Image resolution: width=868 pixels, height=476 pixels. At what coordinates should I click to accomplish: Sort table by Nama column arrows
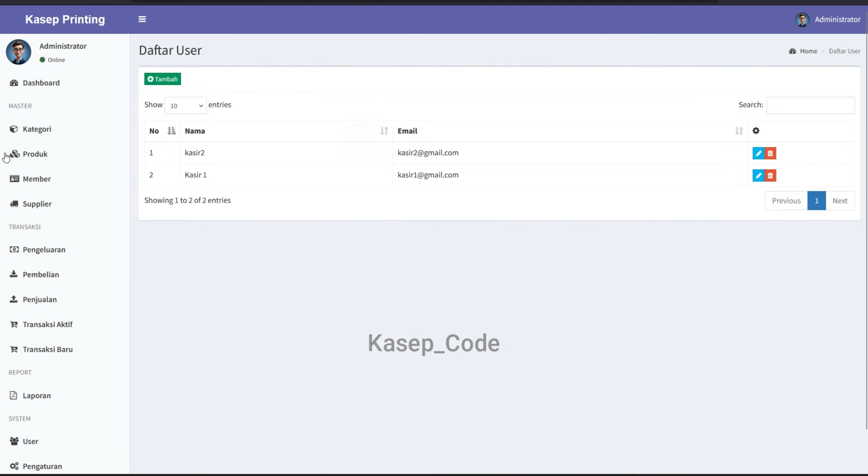[384, 131]
